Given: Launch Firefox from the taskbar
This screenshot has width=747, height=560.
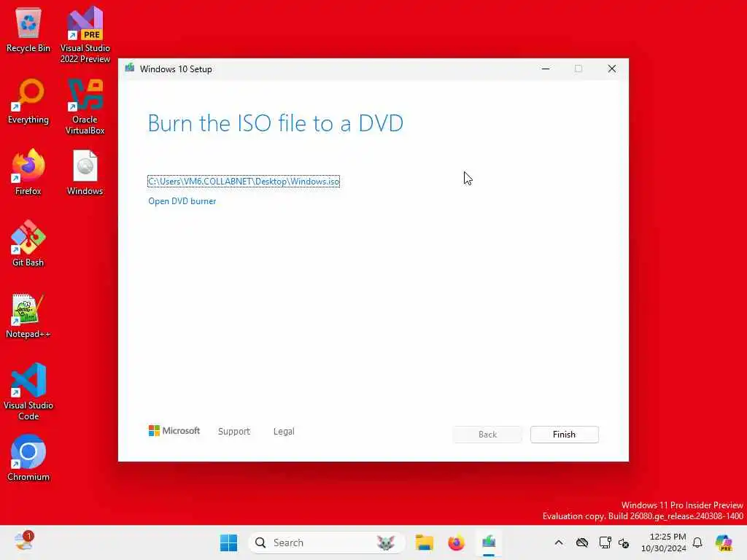Looking at the screenshot, I should pos(457,542).
